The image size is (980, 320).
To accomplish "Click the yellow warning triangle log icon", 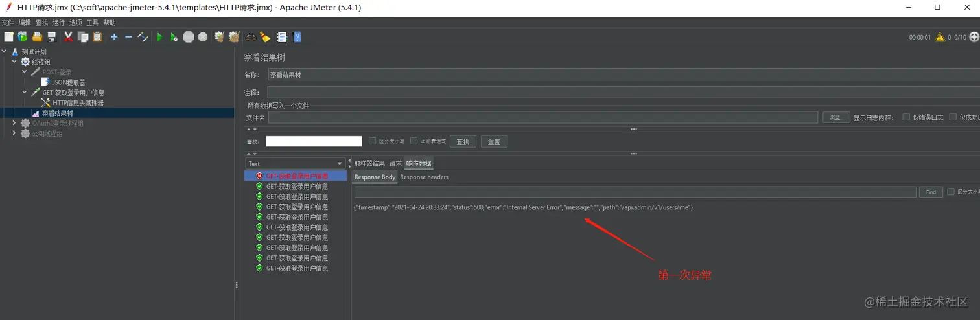I will coord(939,37).
